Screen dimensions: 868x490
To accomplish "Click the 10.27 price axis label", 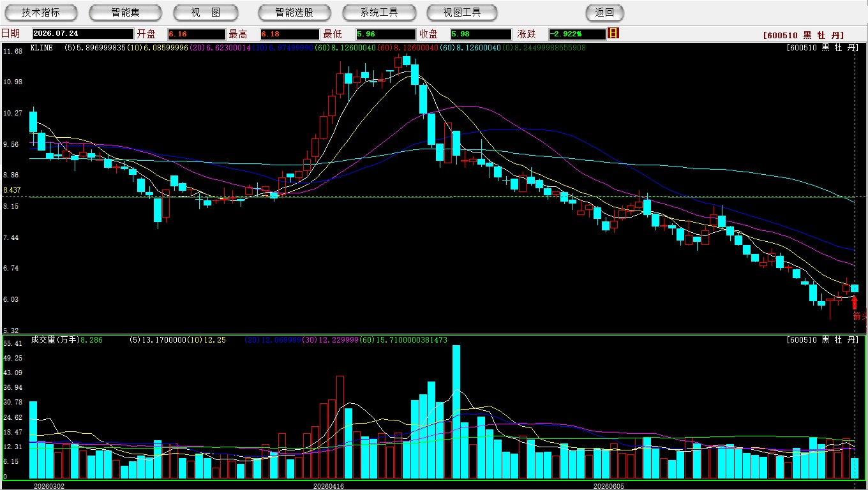I will pyautogui.click(x=13, y=113).
